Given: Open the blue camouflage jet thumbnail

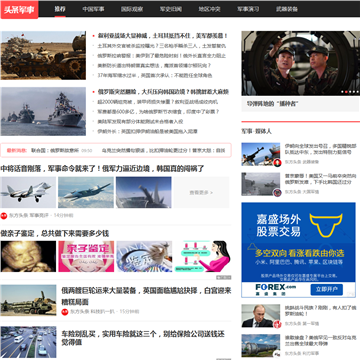Looking at the screenshot, I should [x=86, y=192].
